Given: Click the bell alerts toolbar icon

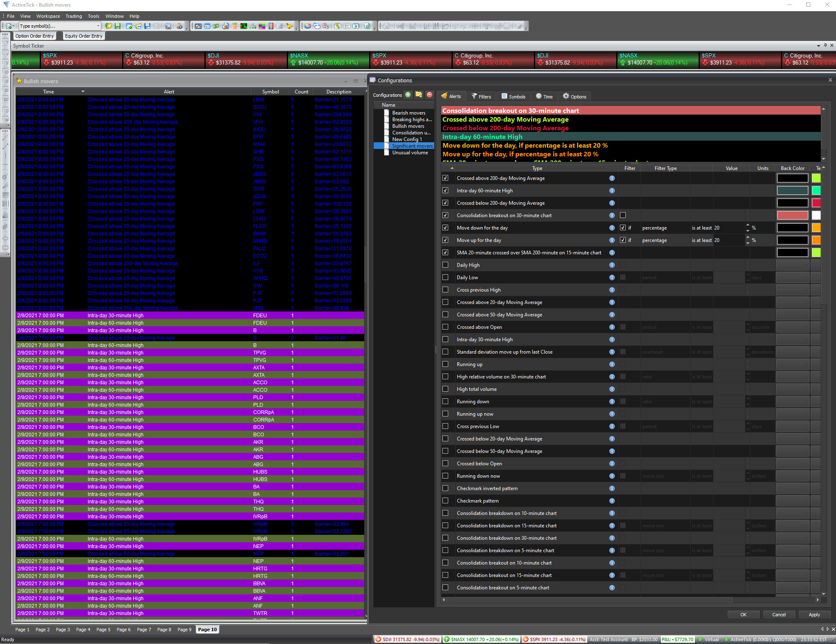Looking at the screenshot, I should 289,26.
